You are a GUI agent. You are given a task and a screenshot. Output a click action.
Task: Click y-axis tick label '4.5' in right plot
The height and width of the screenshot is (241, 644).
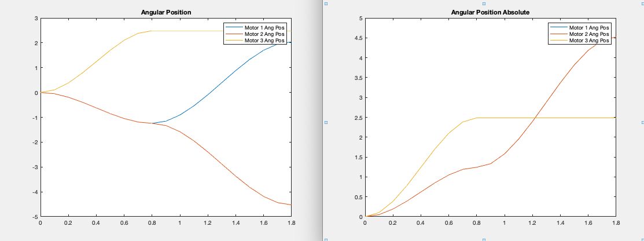(x=358, y=38)
